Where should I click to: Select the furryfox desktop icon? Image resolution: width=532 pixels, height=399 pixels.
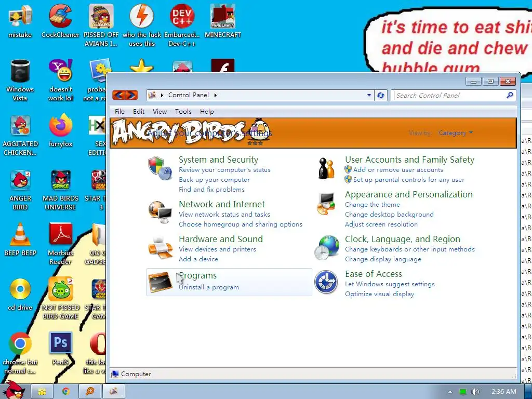pyautogui.click(x=60, y=126)
